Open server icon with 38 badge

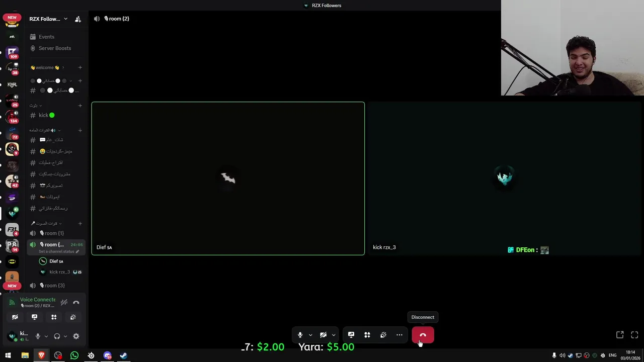(12, 68)
